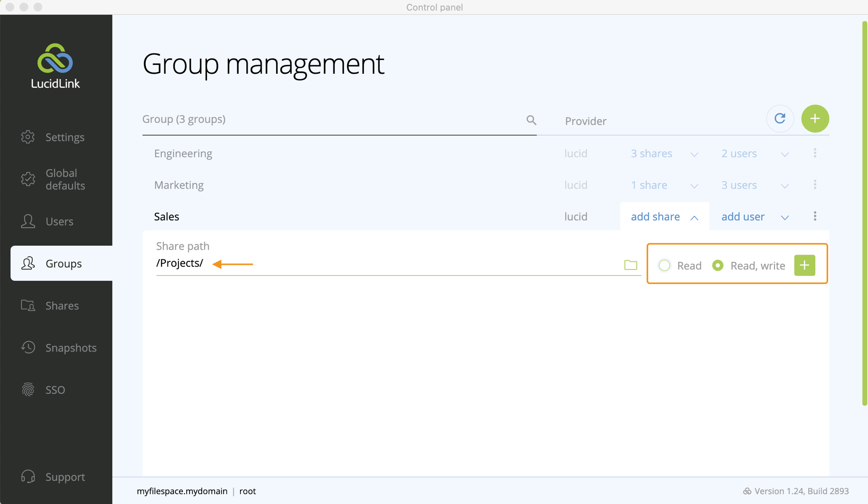Click lucid provider in Sales row

(576, 216)
